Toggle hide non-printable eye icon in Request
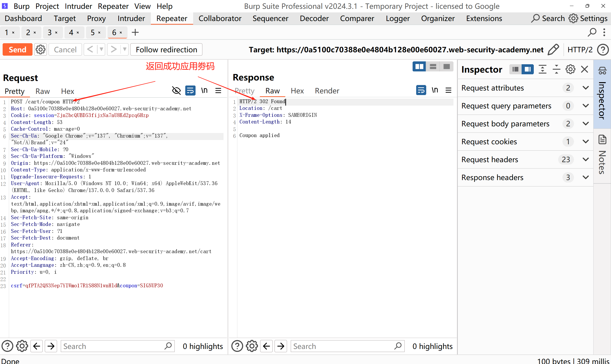Image resolution: width=611 pixels, height=364 pixels. click(x=176, y=91)
